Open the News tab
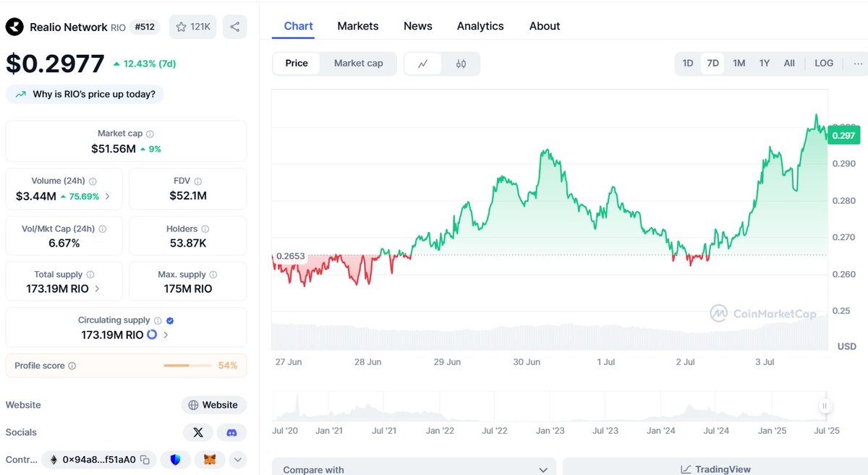This screenshot has width=868, height=475. point(418,26)
